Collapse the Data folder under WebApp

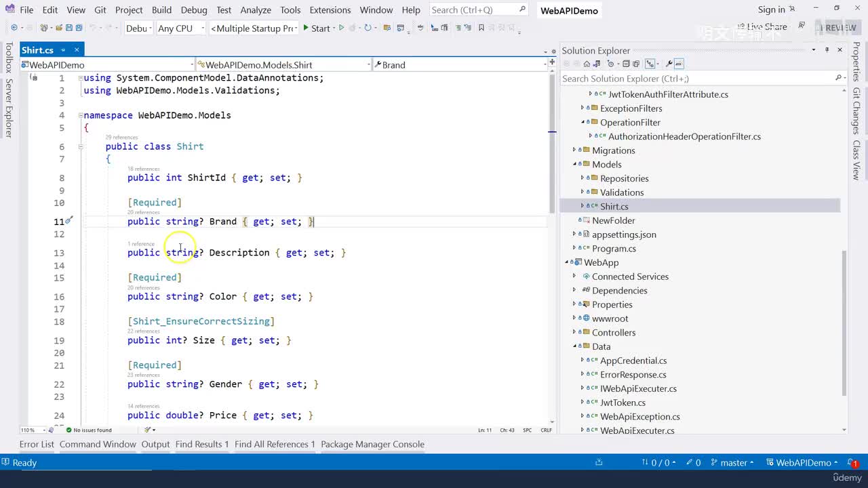pos(575,346)
